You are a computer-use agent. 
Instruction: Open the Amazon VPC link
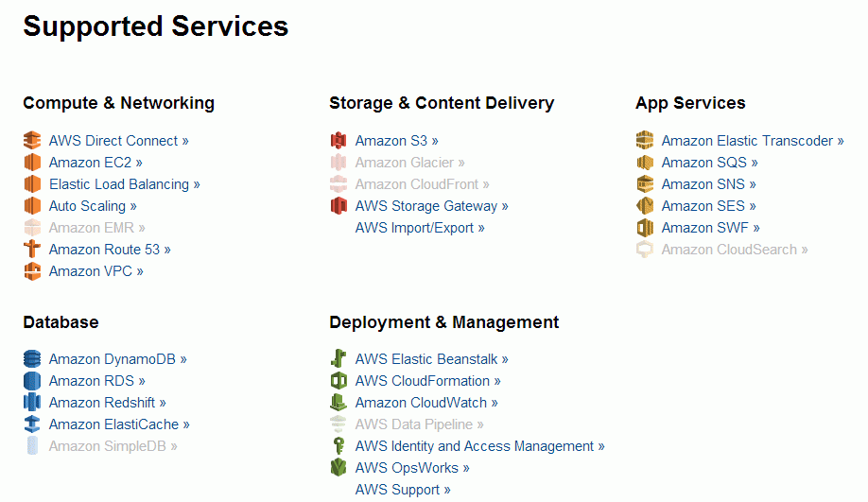coord(96,271)
